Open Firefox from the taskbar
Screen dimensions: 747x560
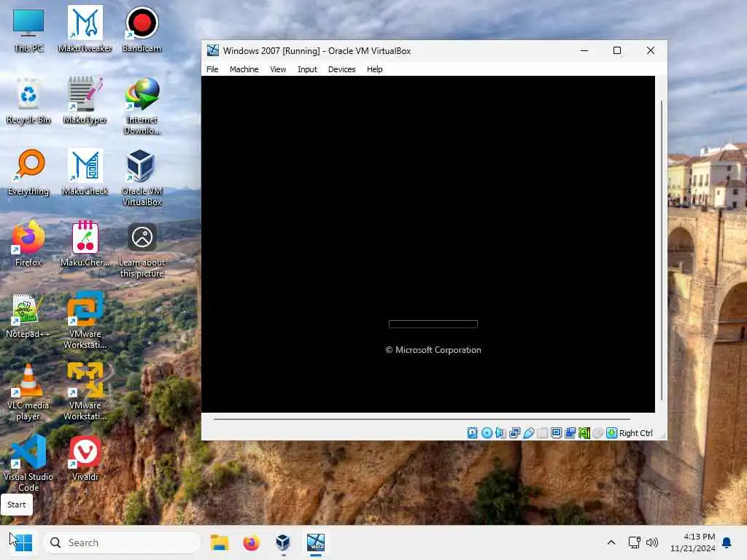pyautogui.click(x=251, y=542)
